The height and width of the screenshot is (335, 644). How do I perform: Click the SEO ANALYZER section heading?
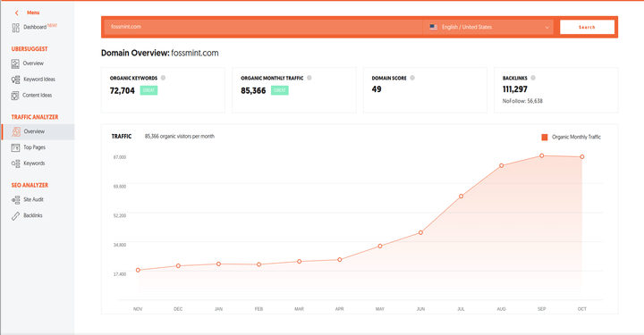click(x=30, y=185)
